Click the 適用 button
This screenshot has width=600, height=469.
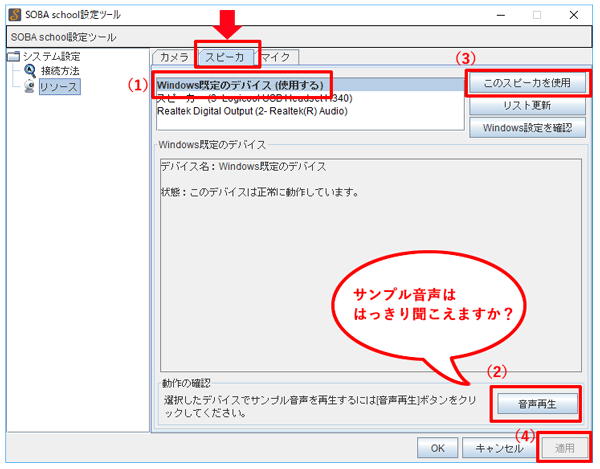tap(564, 448)
